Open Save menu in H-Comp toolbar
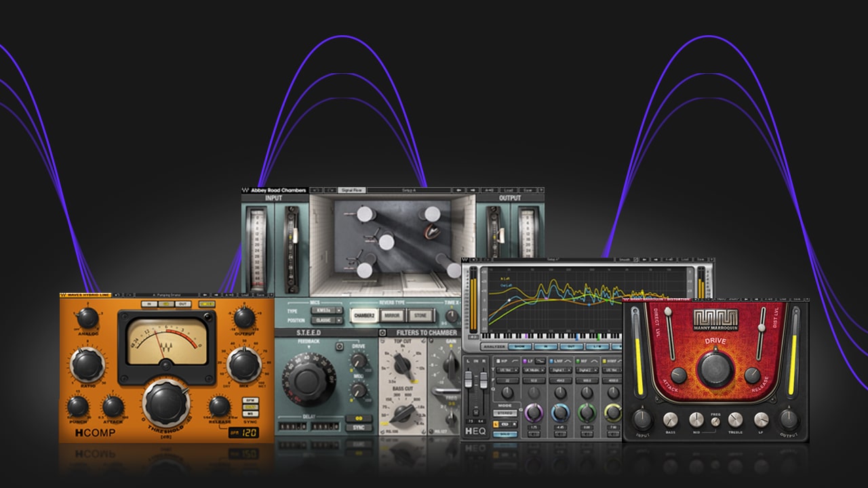This screenshot has height=488, width=868. click(260, 295)
